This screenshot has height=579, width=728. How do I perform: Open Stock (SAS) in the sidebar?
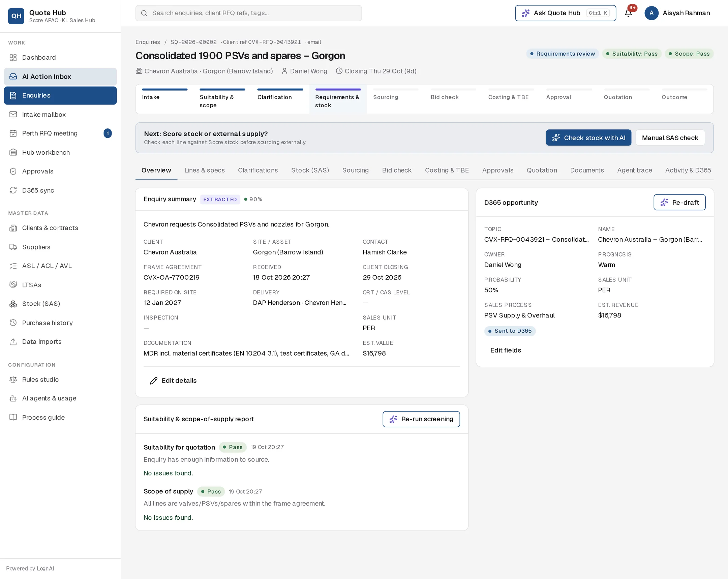60,304
